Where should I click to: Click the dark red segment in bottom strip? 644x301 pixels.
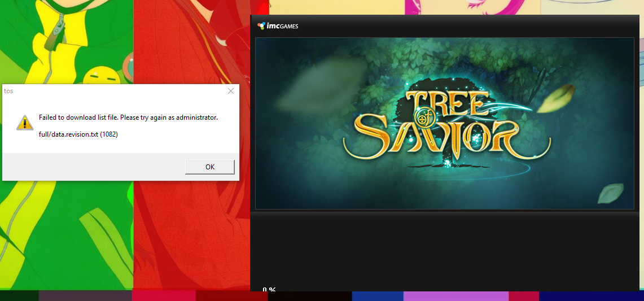click(231, 296)
